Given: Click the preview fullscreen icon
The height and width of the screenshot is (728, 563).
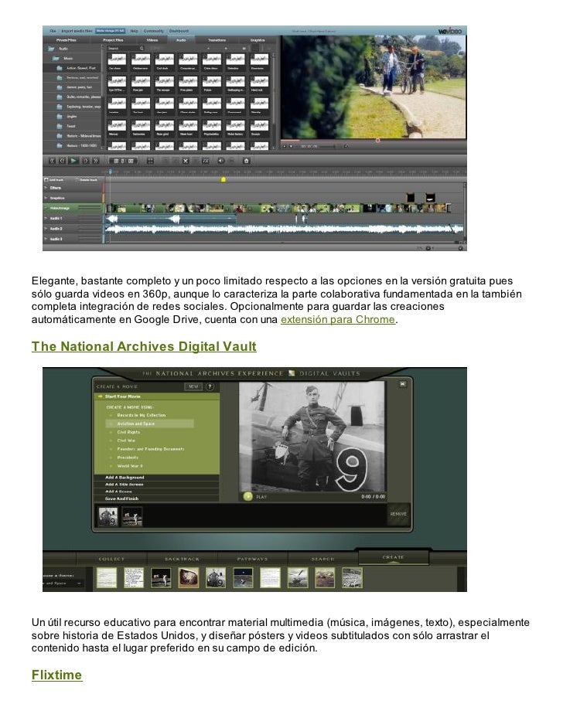Looking at the screenshot, I should click(x=346, y=146).
